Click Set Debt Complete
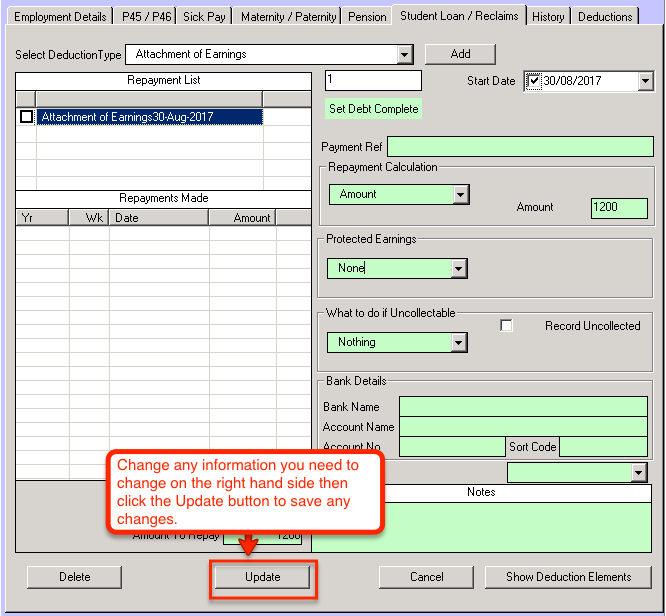Screen dimensions: 666x616 (x=374, y=109)
